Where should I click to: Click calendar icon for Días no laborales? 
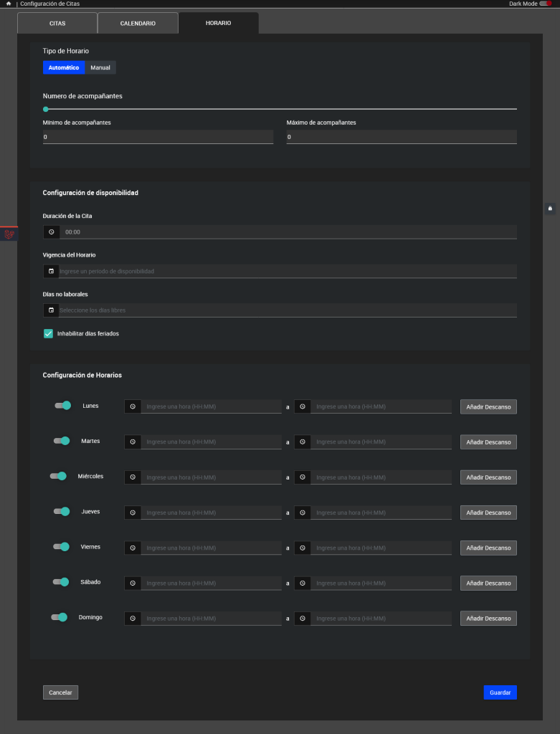point(51,310)
